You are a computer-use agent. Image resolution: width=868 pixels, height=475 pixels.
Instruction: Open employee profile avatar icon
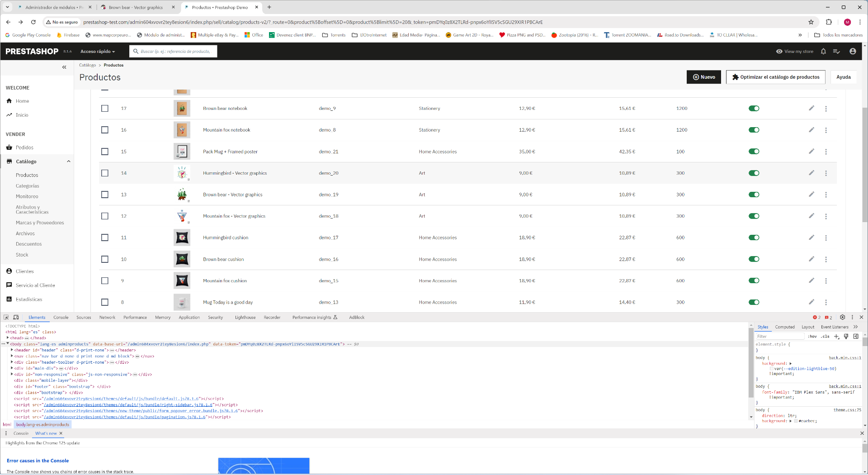point(853,52)
